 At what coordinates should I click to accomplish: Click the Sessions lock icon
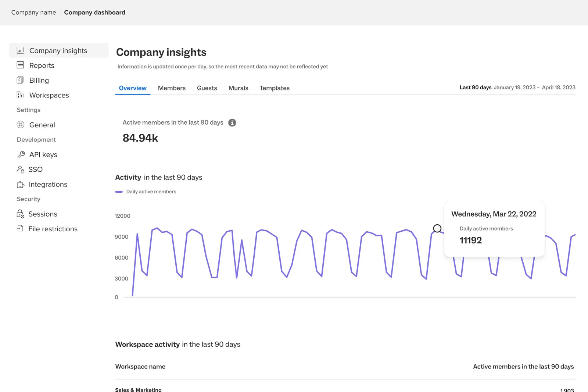point(20,214)
